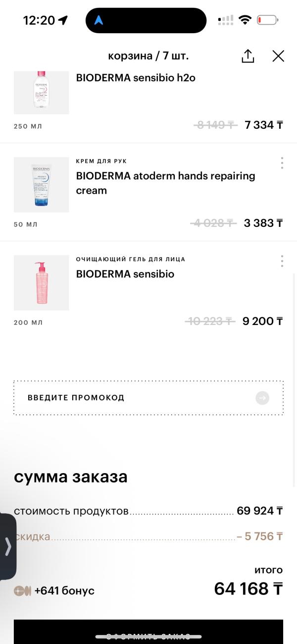Close the cart with X icon

pyautogui.click(x=278, y=56)
